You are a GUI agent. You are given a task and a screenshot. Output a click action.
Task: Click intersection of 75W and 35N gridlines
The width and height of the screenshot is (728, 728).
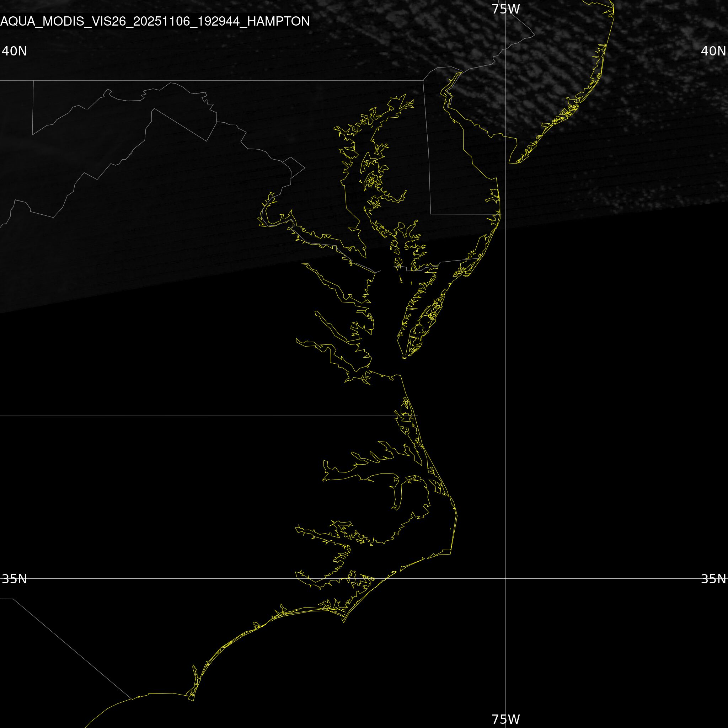506,578
